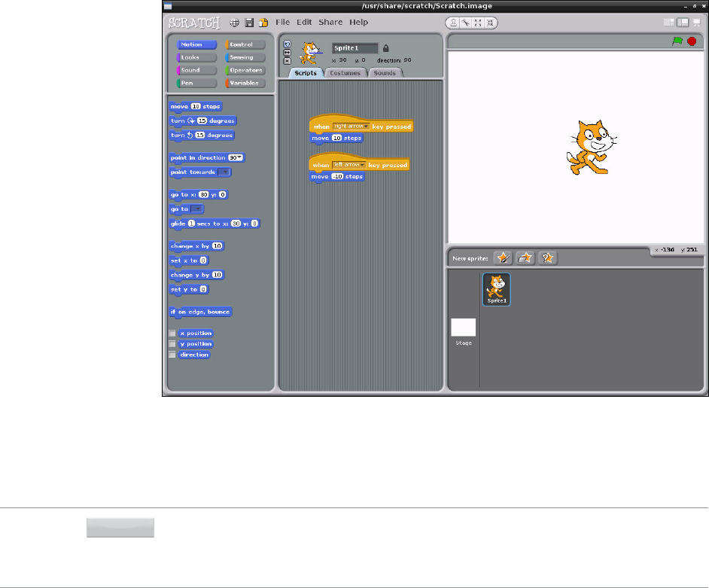
Task: Select the Pen block category
Action: [197, 83]
